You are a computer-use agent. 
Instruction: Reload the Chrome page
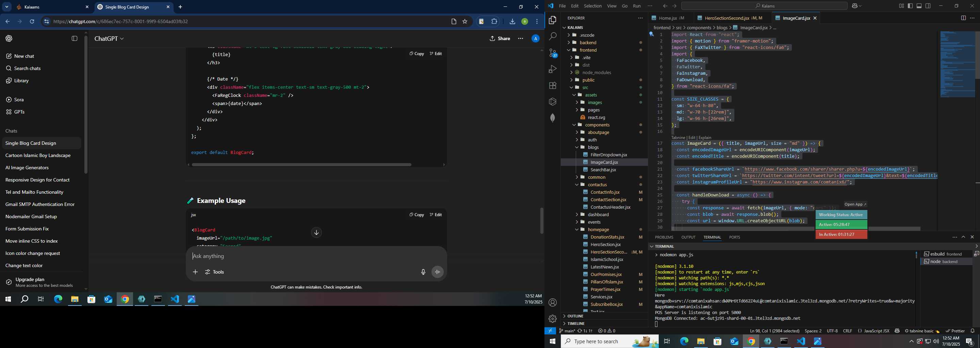click(x=32, y=22)
